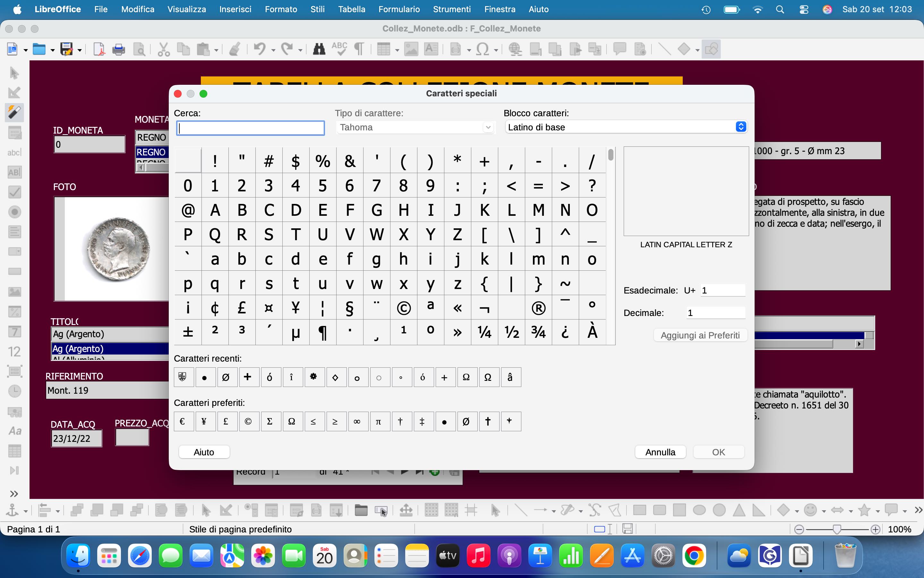Click the Esadecimale U+ input field
924x578 pixels.
click(x=723, y=290)
